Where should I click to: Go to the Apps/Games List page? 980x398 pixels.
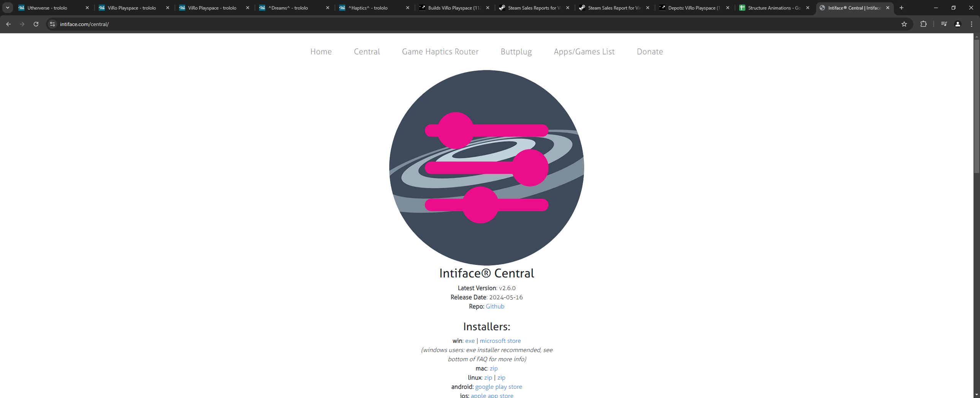click(584, 52)
